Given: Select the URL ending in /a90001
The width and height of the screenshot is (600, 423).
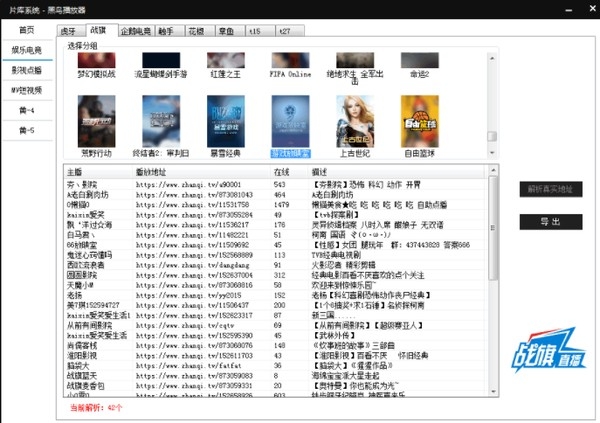Looking at the screenshot, I should point(188,185).
